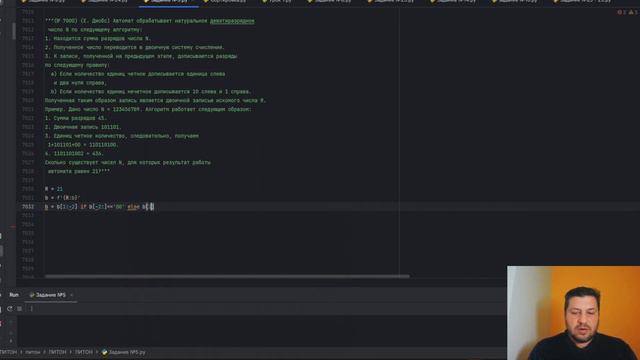The height and width of the screenshot is (360, 640).
Task: Click the underlined word девятиразрядное
Action: [232, 21]
